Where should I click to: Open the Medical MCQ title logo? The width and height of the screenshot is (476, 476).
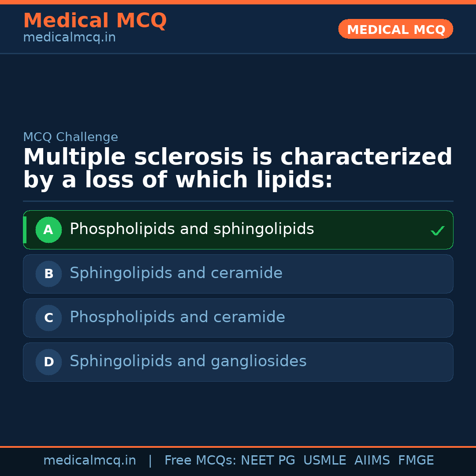coord(95,21)
